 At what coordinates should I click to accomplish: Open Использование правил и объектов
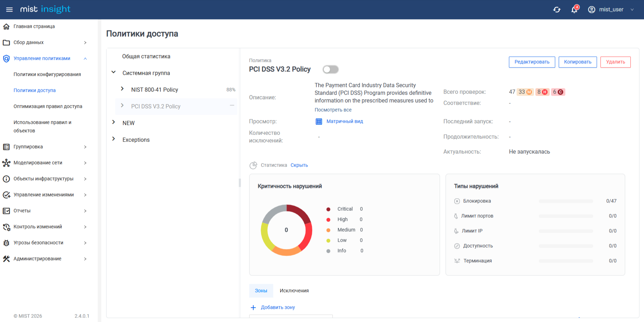(42, 127)
